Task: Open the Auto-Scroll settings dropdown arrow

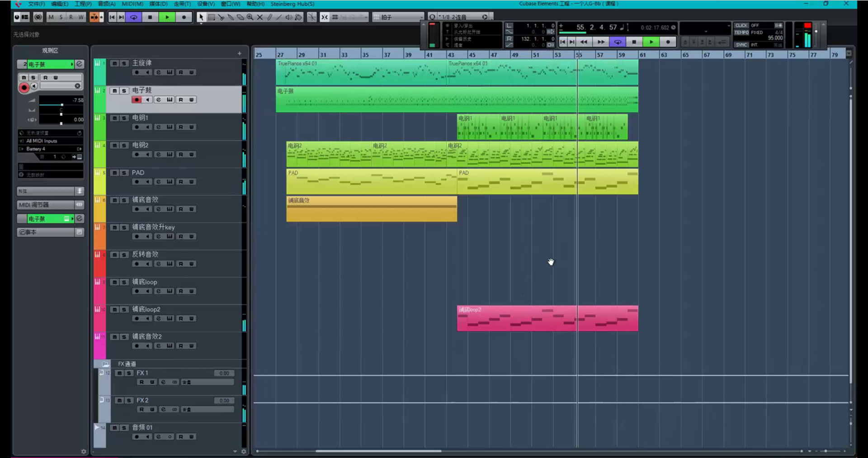Action: click(x=101, y=17)
